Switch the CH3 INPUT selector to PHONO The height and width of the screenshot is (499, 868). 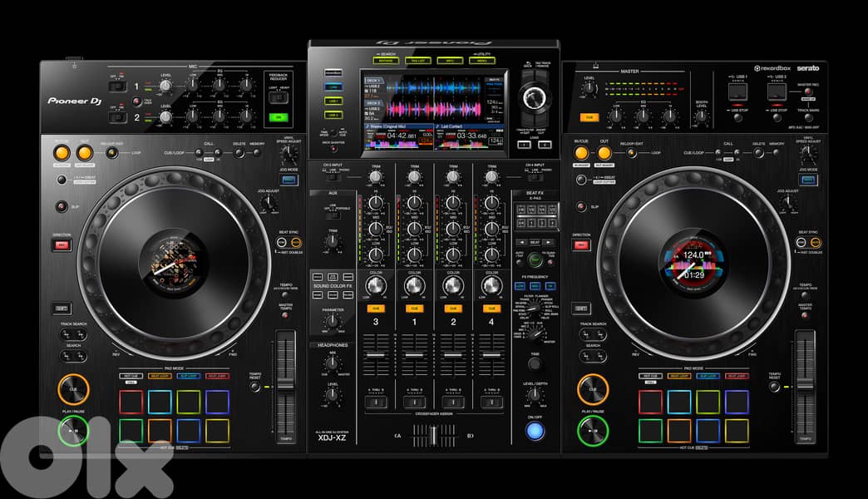[x=335, y=178]
